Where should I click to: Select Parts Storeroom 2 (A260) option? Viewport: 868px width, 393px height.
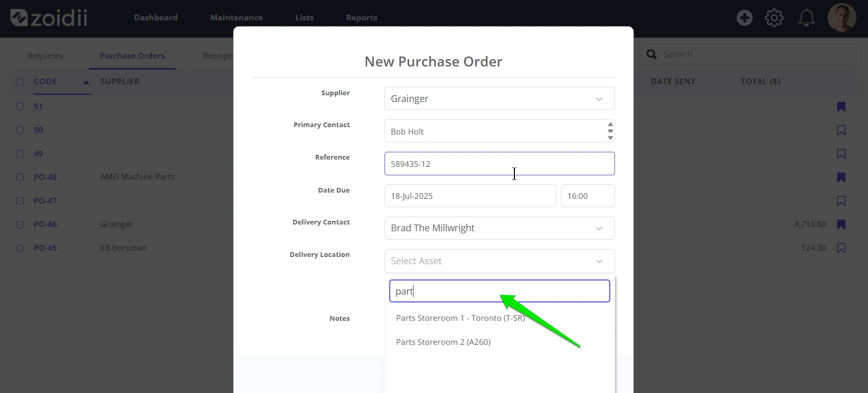coord(499,342)
